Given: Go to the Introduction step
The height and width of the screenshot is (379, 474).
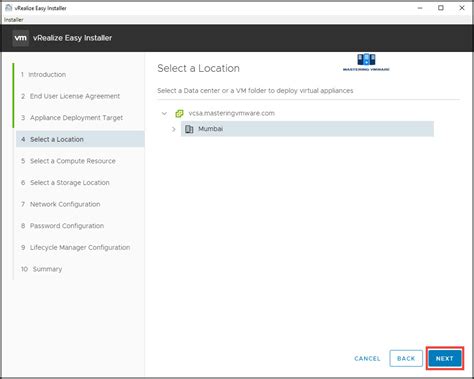Looking at the screenshot, I should click(x=47, y=74).
